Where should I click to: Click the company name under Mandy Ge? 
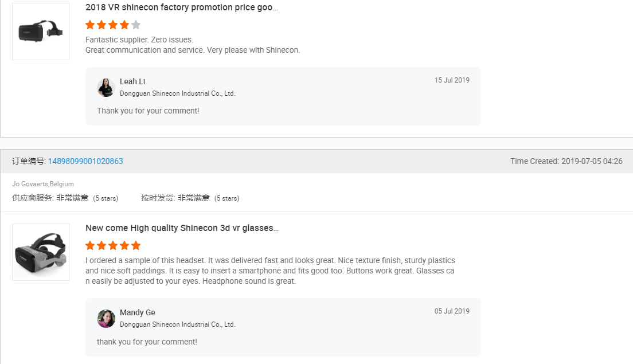point(177,324)
